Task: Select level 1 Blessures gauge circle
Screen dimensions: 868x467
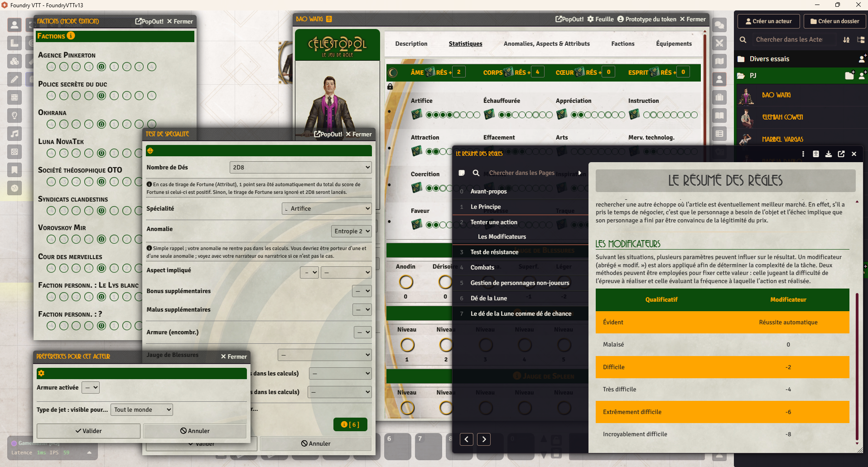Action: point(407,345)
